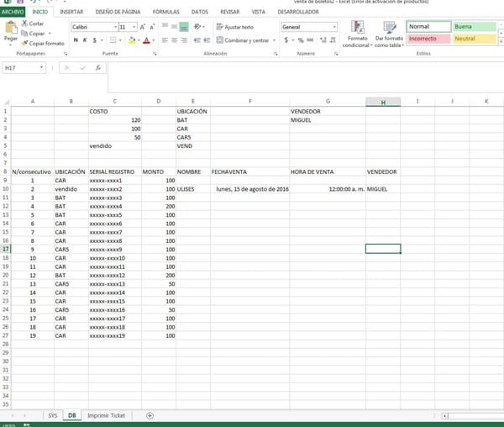Open the Imprimir Ticket sheet tab
Image resolution: width=504 pixels, height=427 pixels.
(106, 415)
